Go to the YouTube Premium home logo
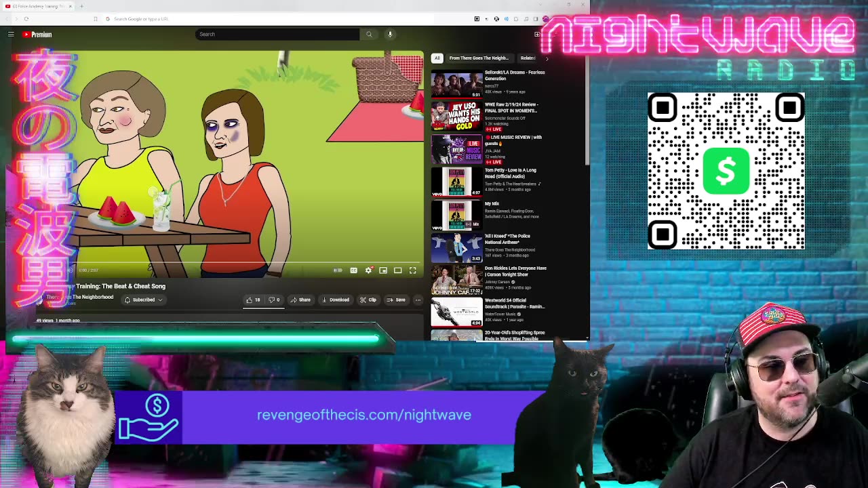 tap(38, 34)
